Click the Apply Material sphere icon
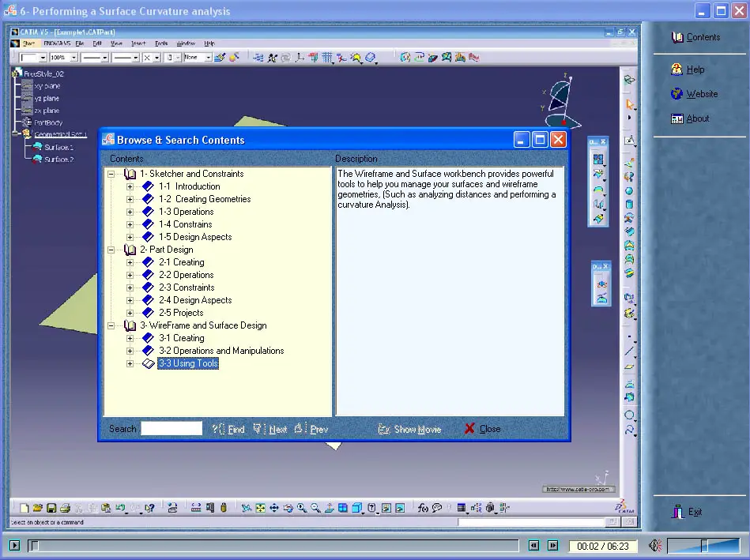 click(x=235, y=58)
